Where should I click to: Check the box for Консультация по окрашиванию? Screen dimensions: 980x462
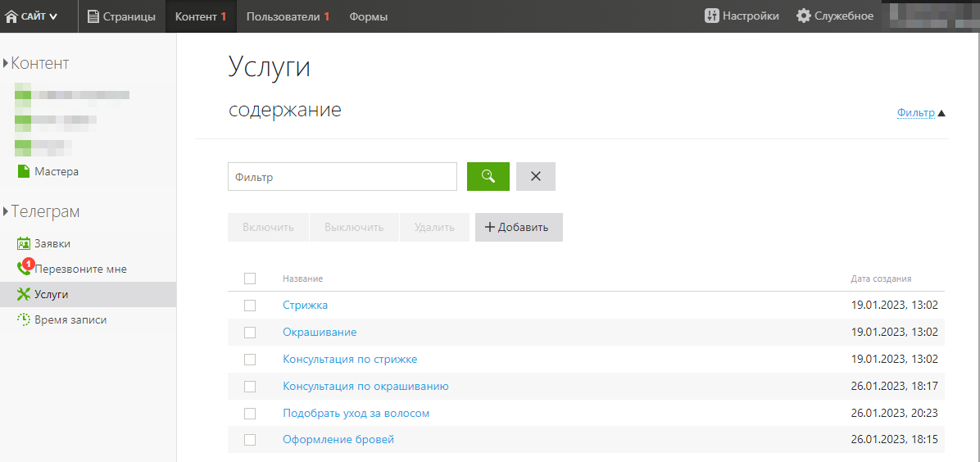pyautogui.click(x=250, y=387)
